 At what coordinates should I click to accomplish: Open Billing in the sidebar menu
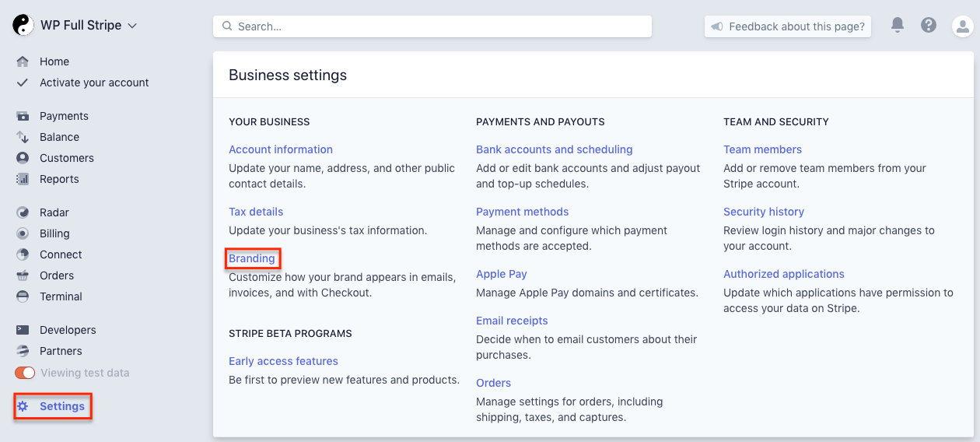point(54,233)
